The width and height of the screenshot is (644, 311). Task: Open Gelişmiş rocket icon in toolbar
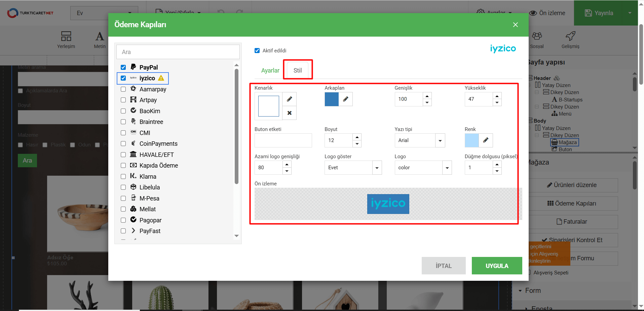pyautogui.click(x=570, y=36)
